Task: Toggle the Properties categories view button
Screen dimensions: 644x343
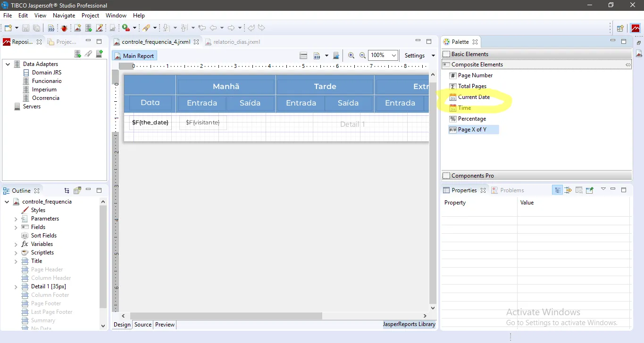Action: tap(558, 190)
